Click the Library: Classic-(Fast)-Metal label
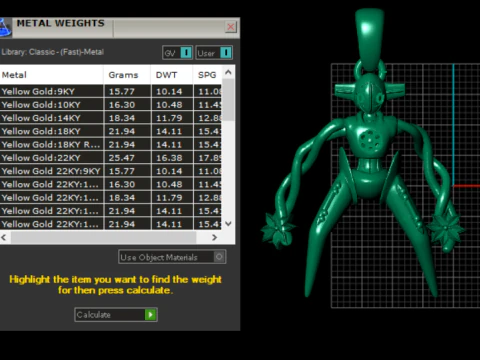 tap(53, 52)
